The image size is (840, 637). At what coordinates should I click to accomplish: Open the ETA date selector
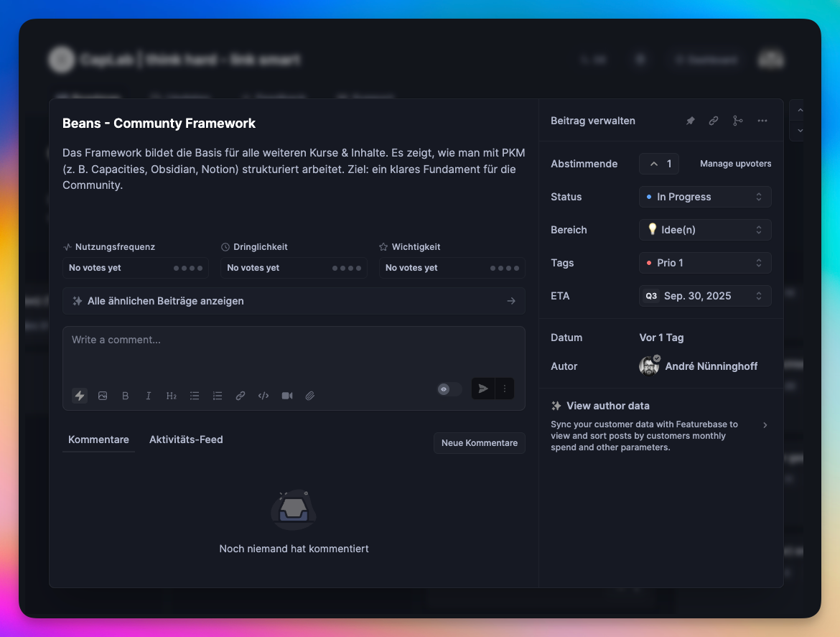coord(705,296)
